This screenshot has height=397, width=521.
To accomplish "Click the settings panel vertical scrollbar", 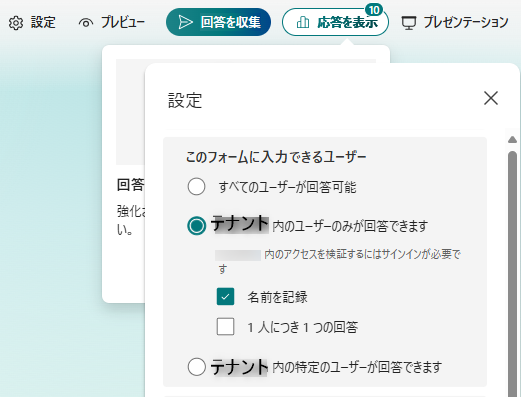I will [512, 273].
